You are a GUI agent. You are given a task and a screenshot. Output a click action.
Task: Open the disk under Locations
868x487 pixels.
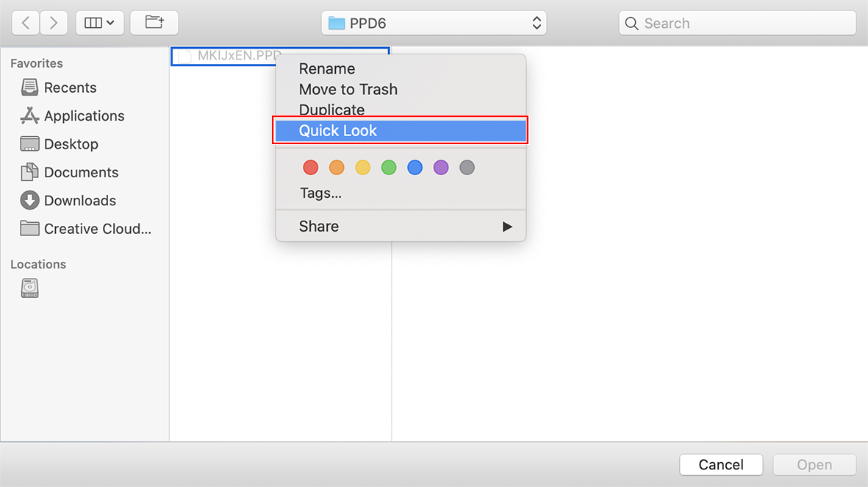29,288
